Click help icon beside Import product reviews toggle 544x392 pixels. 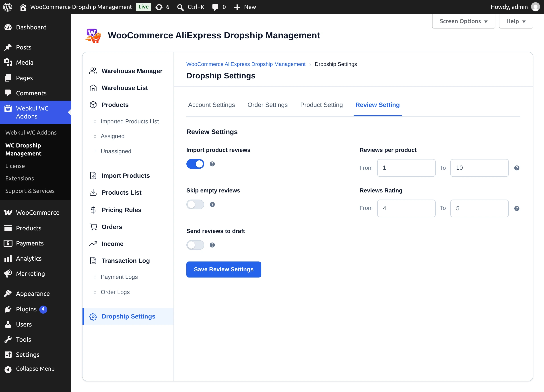212,164
